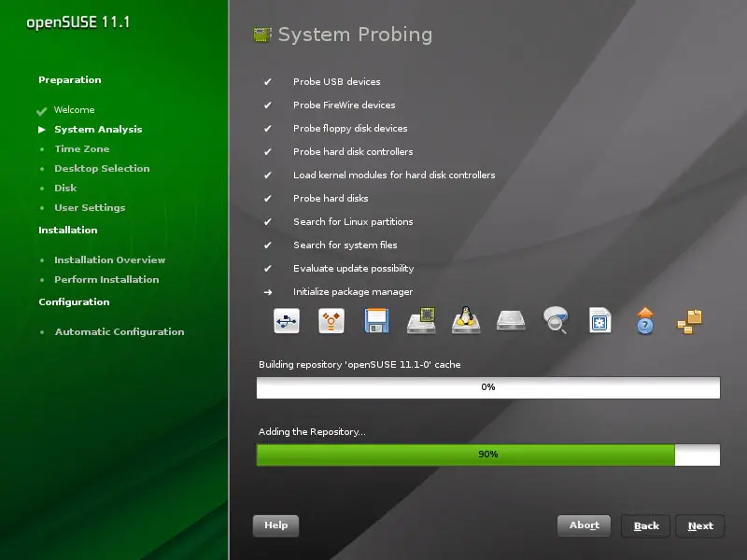The height and width of the screenshot is (560, 747).
Task: Click the checkmark beside Search for Linux partitions
Action: tap(268, 222)
